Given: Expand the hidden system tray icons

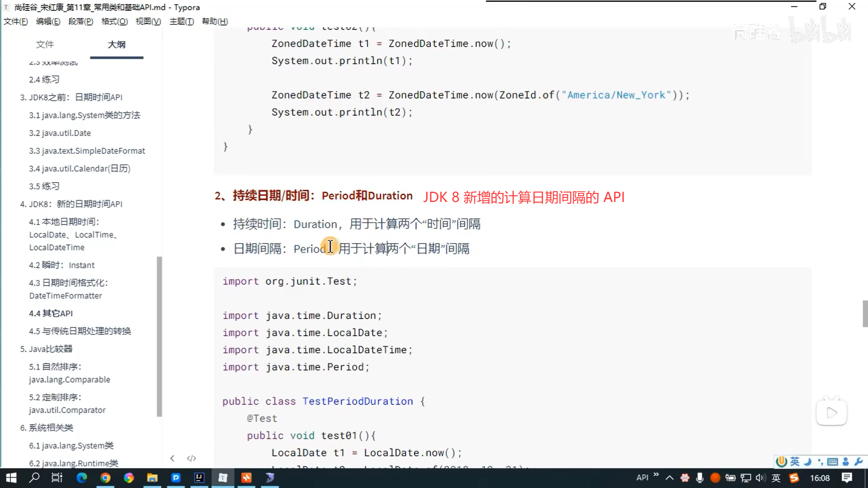Looking at the screenshot, I should tap(670, 478).
